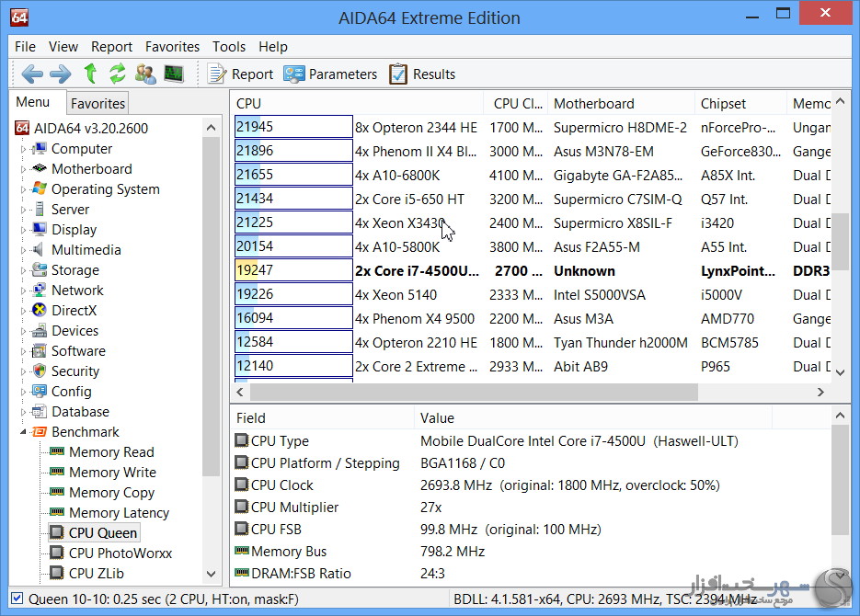860x616 pixels.
Task: Select the CPU PhotoWorxx benchmark
Action: point(120,553)
